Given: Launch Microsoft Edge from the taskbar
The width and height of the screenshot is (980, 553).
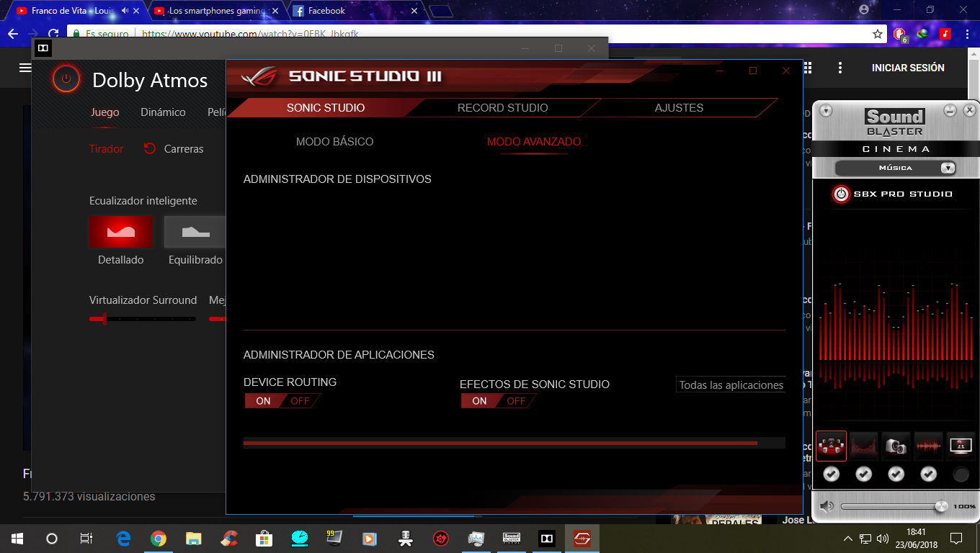Looking at the screenshot, I should (123, 538).
